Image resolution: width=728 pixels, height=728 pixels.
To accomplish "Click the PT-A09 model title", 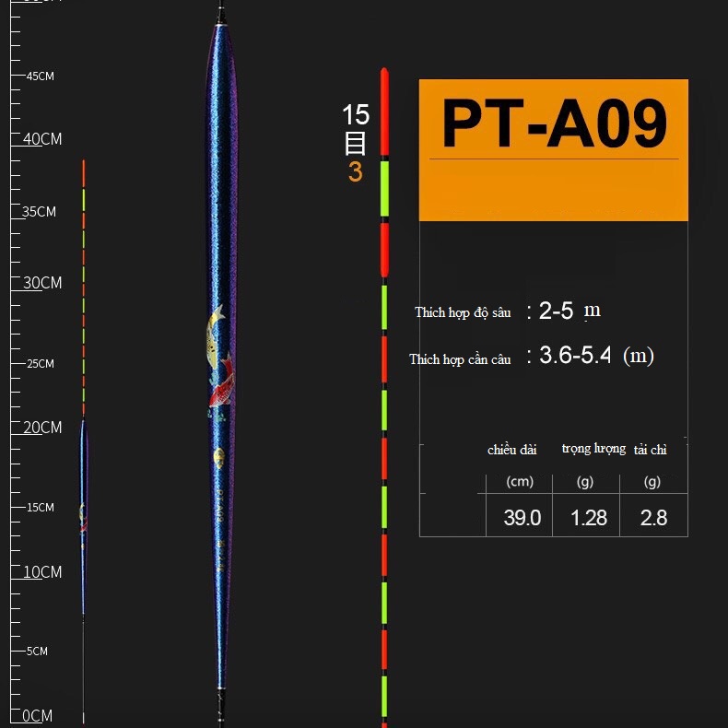I will pos(553,124).
